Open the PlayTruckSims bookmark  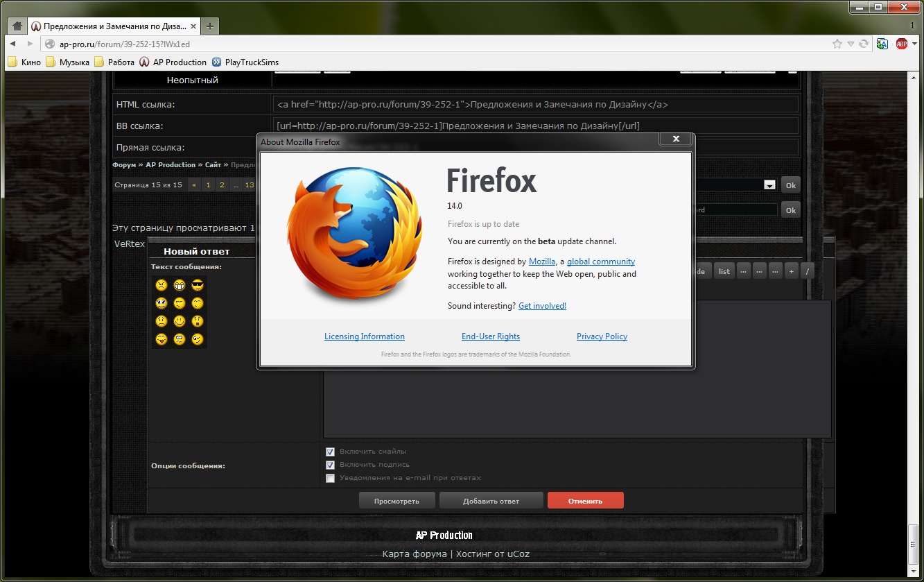pyautogui.click(x=245, y=62)
